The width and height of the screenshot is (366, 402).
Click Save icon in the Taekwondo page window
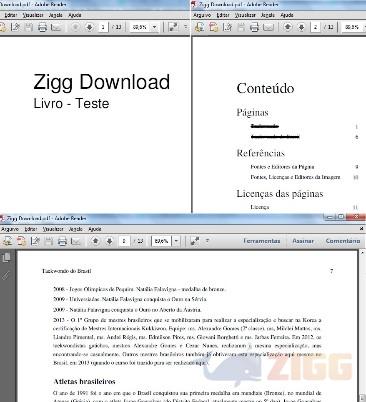point(49,241)
